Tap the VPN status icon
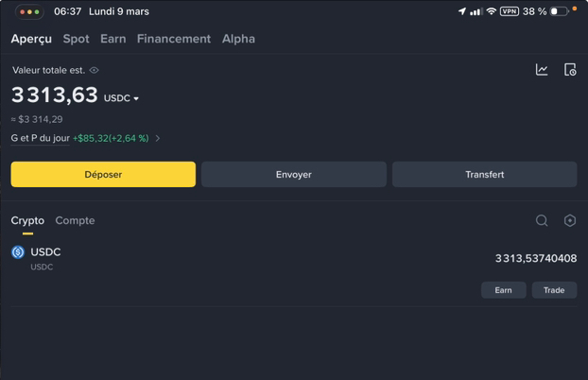Viewport: 588px width, 380px height. point(510,11)
